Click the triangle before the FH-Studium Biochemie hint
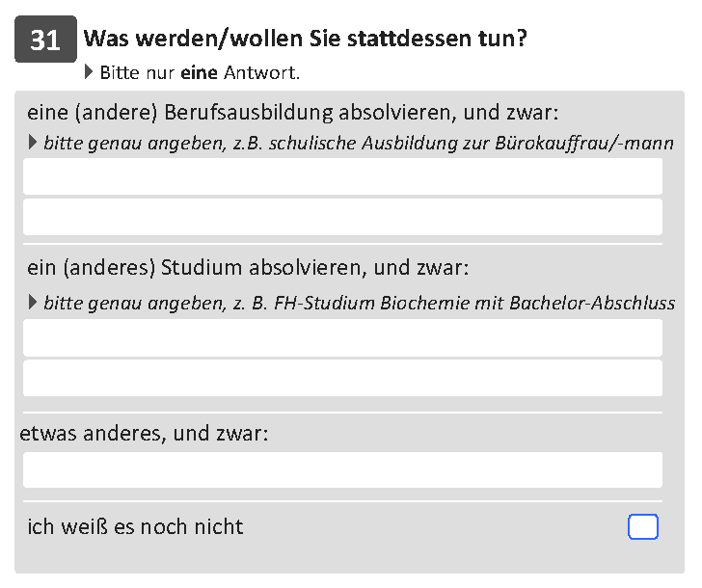 [32, 302]
